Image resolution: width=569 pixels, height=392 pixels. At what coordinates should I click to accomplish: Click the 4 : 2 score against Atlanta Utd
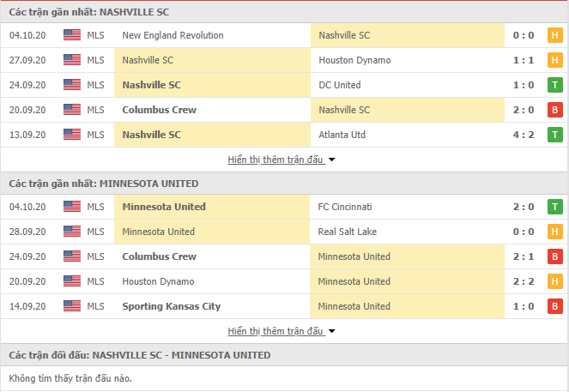coord(524,135)
